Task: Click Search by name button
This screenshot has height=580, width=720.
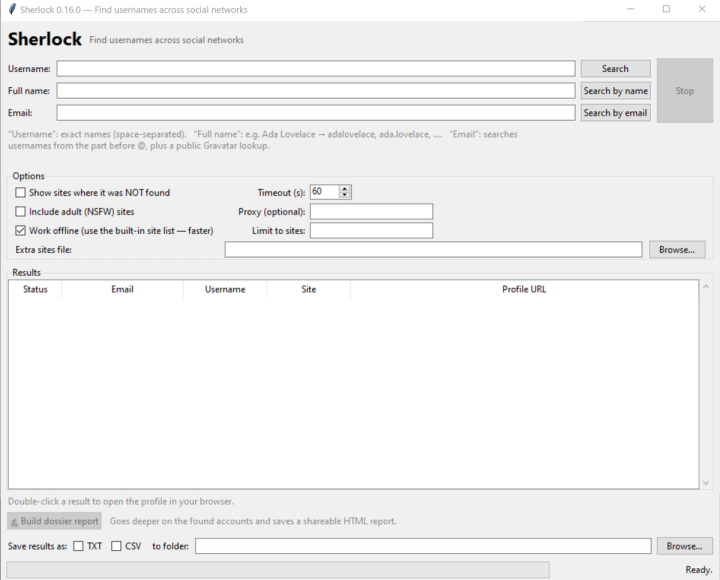Action: point(615,90)
